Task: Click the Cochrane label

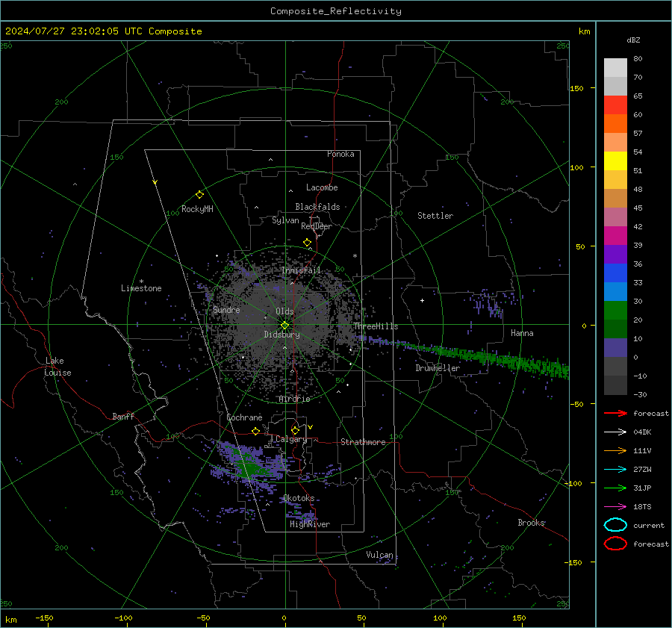Action: [x=244, y=417]
